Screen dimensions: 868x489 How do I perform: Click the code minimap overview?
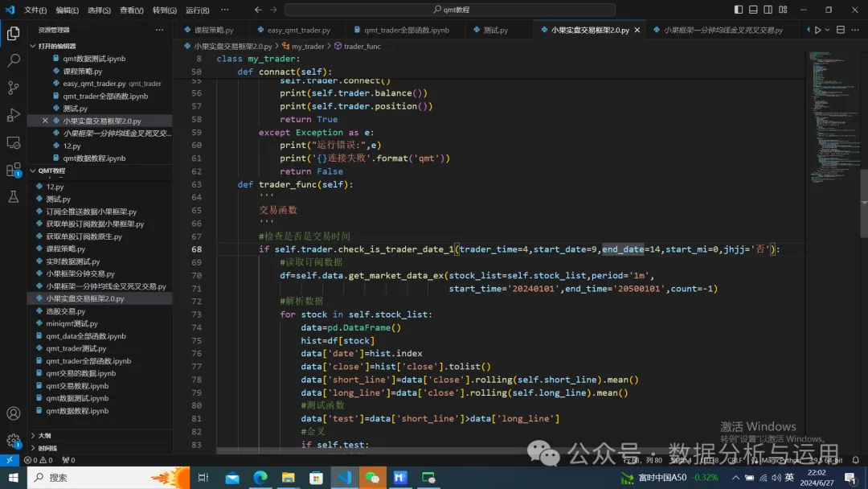[833, 117]
